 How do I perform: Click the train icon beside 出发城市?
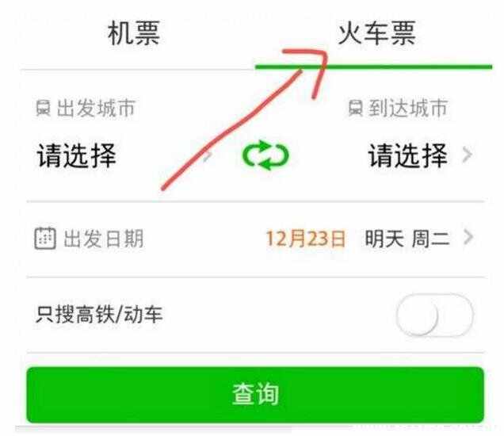43,108
